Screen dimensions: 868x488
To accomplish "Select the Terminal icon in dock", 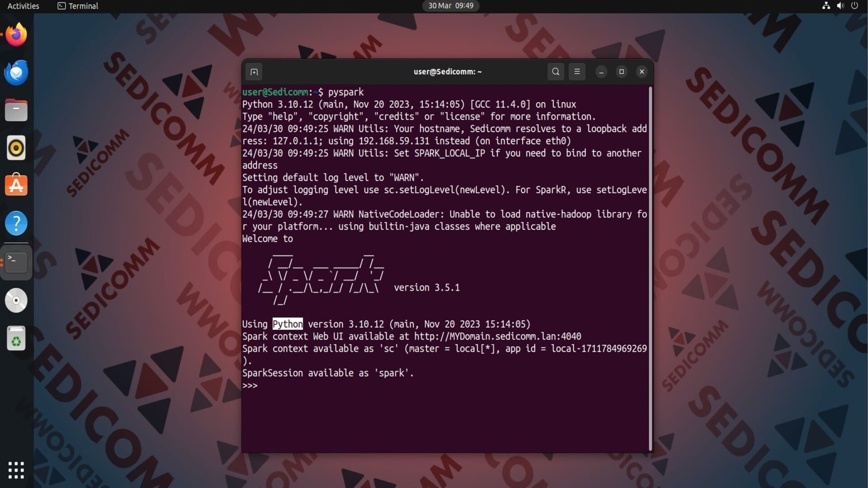I will [x=16, y=262].
